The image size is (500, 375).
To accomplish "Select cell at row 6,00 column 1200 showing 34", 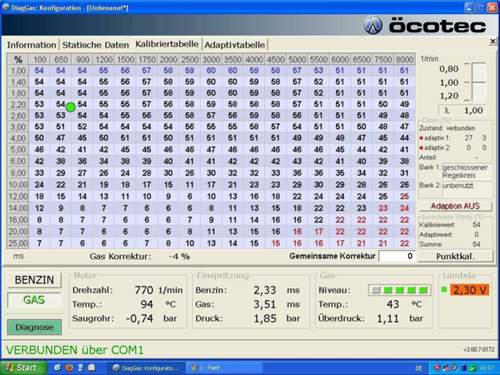I will click(x=104, y=161).
